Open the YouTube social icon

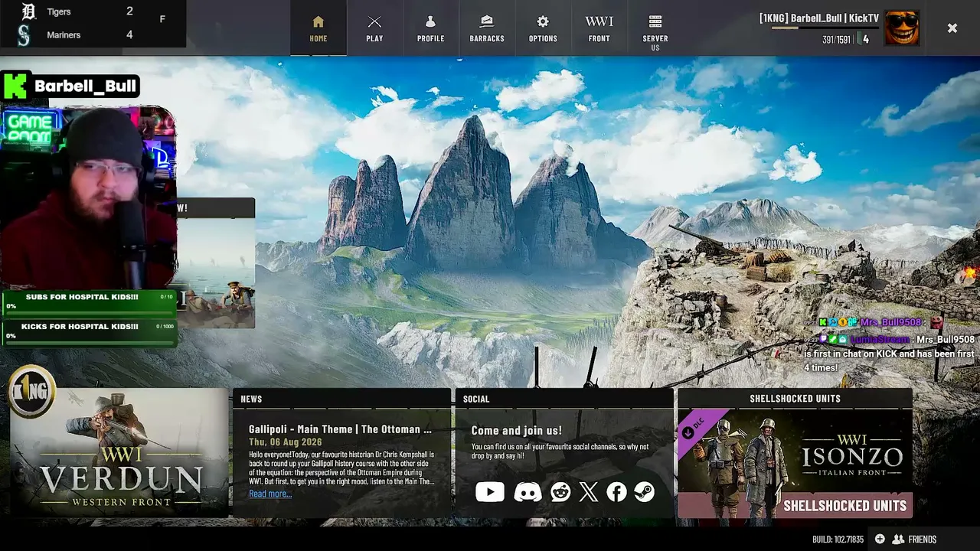[489, 492]
